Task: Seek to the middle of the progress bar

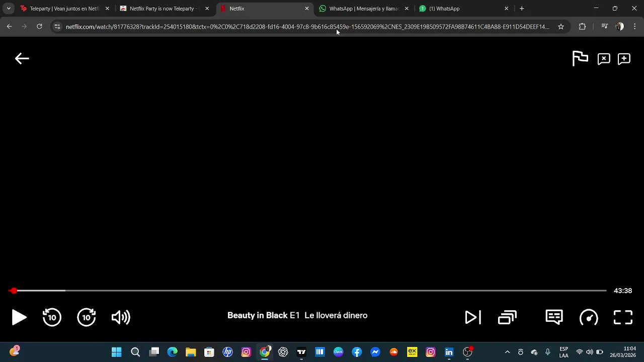Action: (308, 291)
